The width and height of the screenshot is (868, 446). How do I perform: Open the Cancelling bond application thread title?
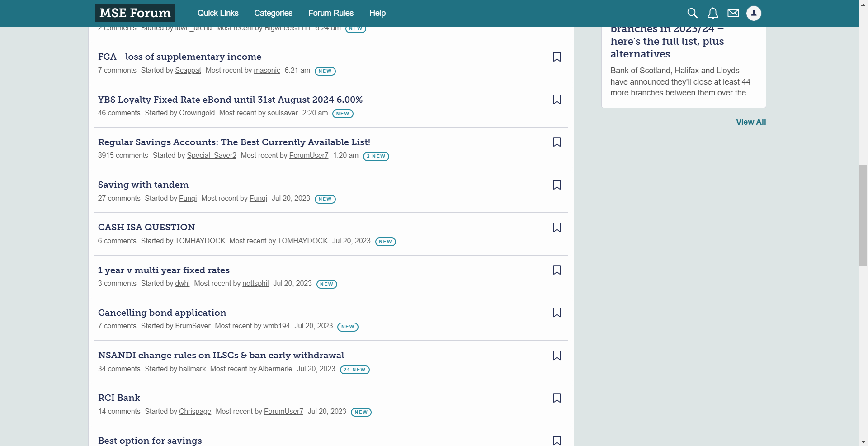pyautogui.click(x=162, y=313)
